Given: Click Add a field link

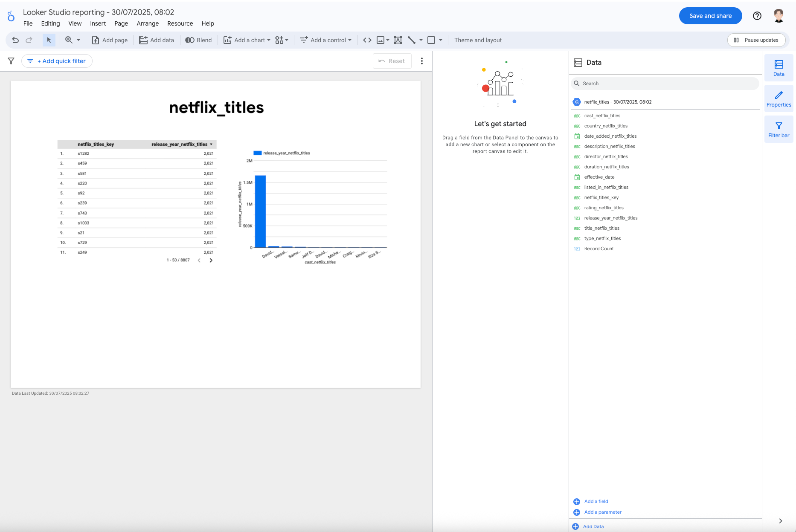Looking at the screenshot, I should coord(596,501).
